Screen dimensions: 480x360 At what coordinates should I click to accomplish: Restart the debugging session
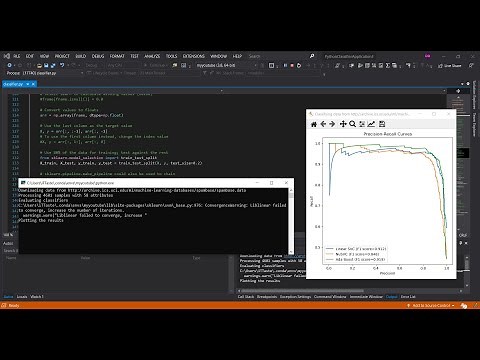tap(299, 66)
